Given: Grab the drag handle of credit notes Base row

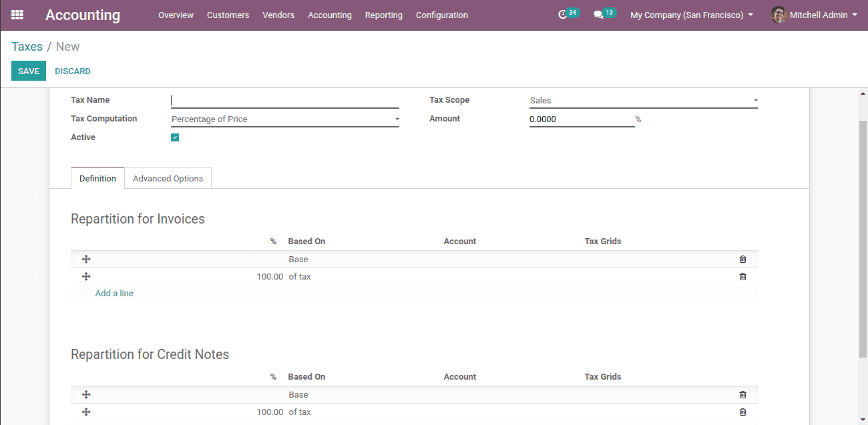Looking at the screenshot, I should [x=86, y=395].
